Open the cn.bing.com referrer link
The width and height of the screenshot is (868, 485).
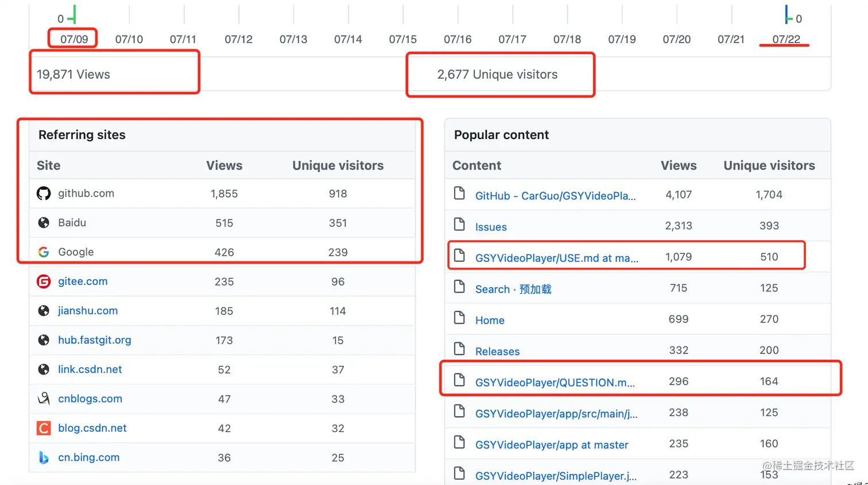click(89, 457)
